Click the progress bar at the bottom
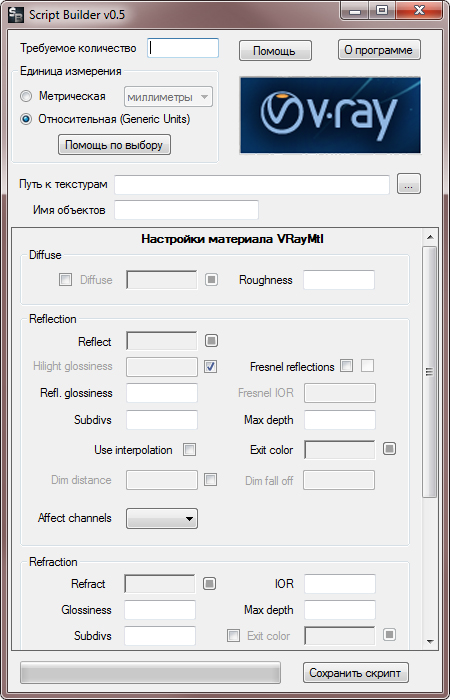Image resolution: width=450 pixels, height=700 pixels. pos(150,672)
